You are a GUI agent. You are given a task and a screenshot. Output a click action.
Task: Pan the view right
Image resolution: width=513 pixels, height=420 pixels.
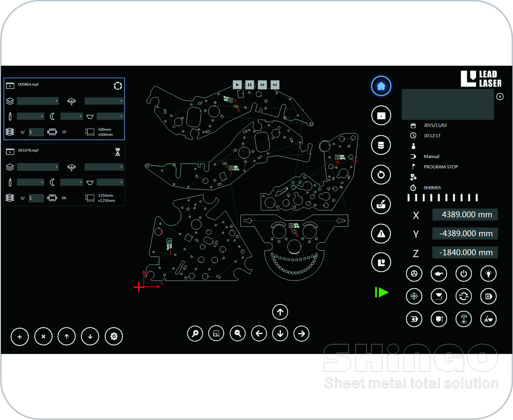(301, 334)
